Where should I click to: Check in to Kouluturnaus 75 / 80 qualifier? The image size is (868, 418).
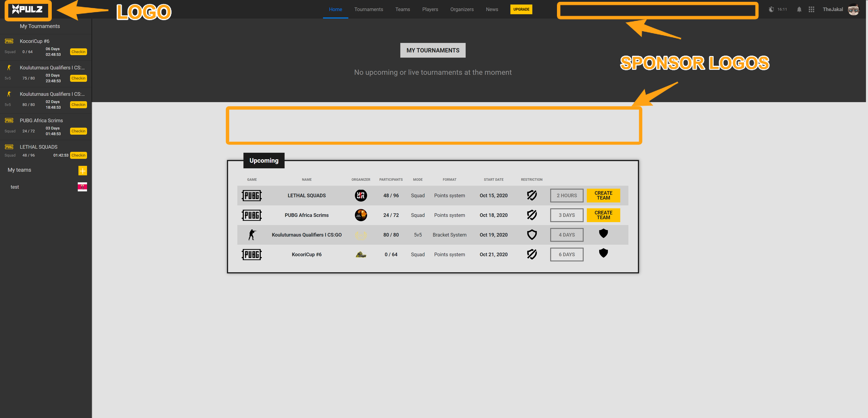coord(78,78)
